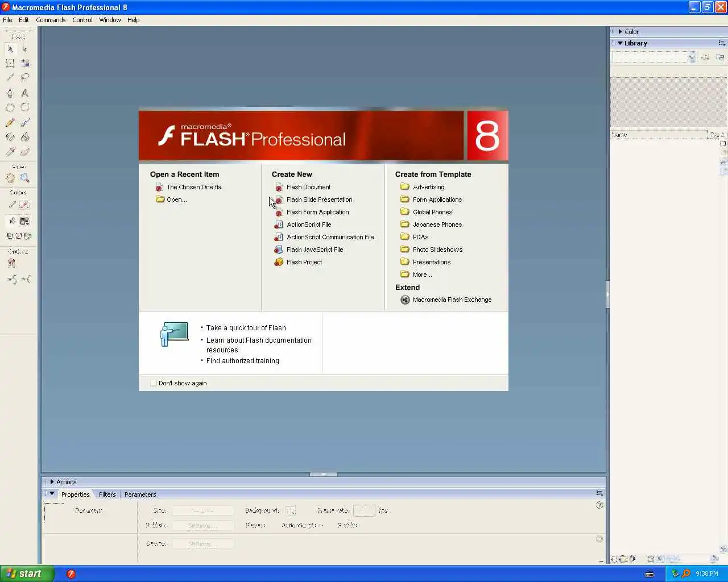Open the Fill color swatch
Image resolution: width=728 pixels, height=582 pixels.
(x=24, y=221)
